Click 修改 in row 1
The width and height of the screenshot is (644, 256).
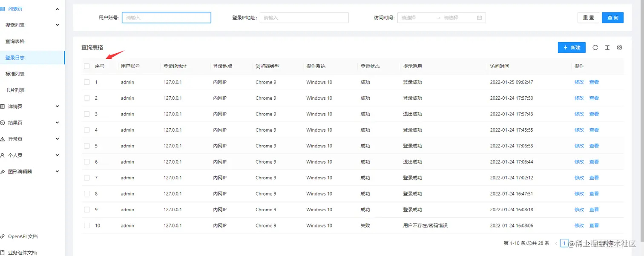(x=579, y=82)
